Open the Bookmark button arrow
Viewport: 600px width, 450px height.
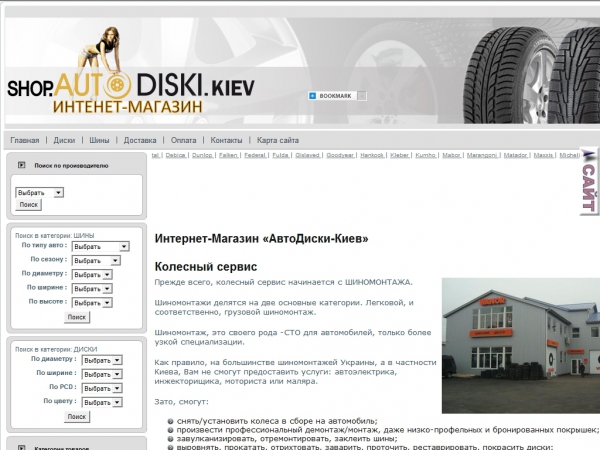coord(362,96)
